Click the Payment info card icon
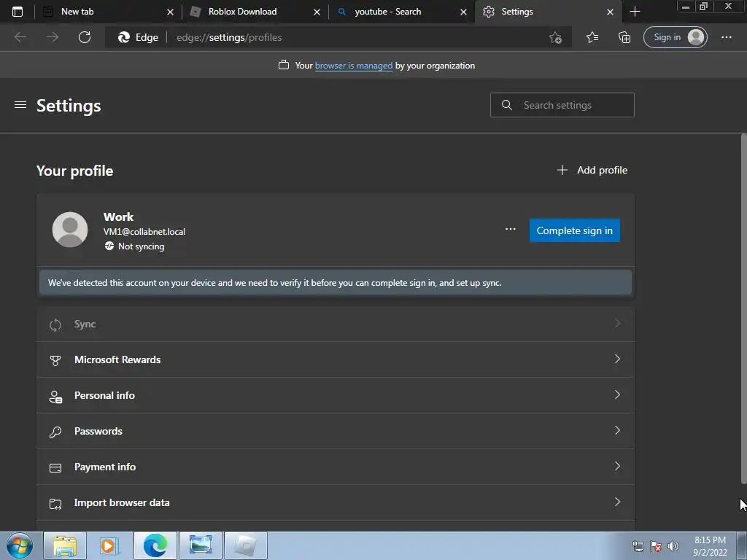The image size is (747, 560). (55, 467)
